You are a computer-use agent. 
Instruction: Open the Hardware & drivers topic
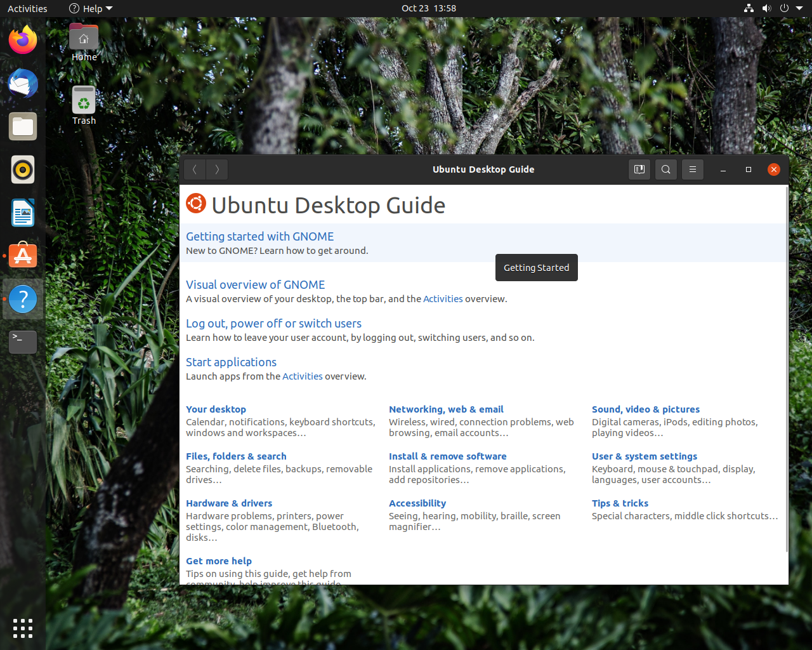click(229, 503)
